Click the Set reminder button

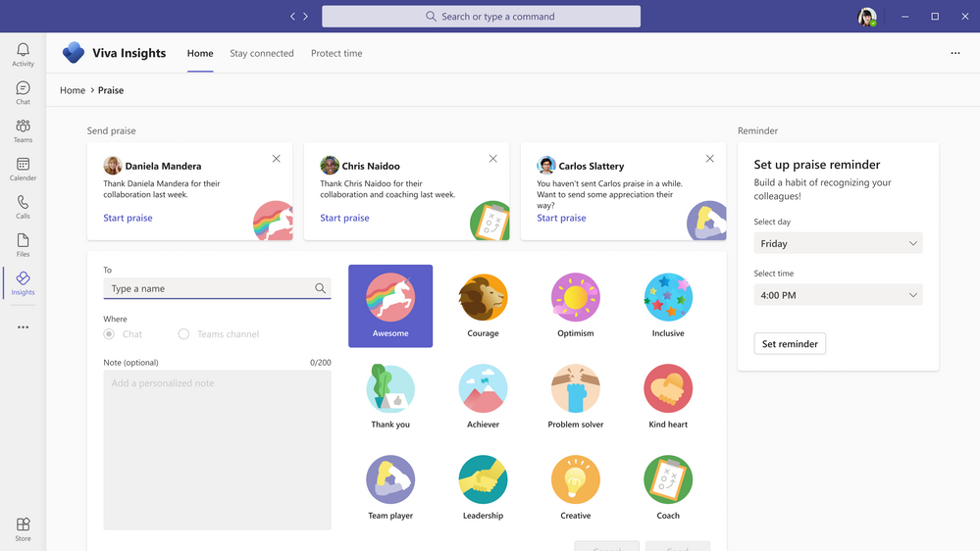[790, 343]
